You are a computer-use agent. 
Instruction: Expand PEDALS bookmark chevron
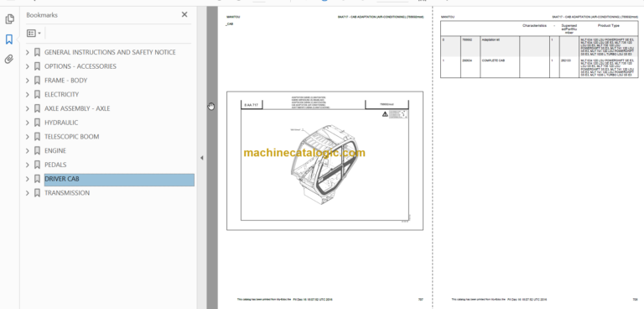point(28,165)
